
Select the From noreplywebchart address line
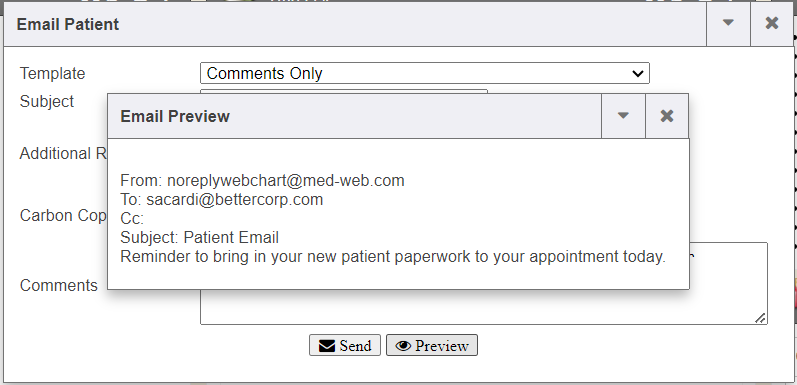[262, 181]
